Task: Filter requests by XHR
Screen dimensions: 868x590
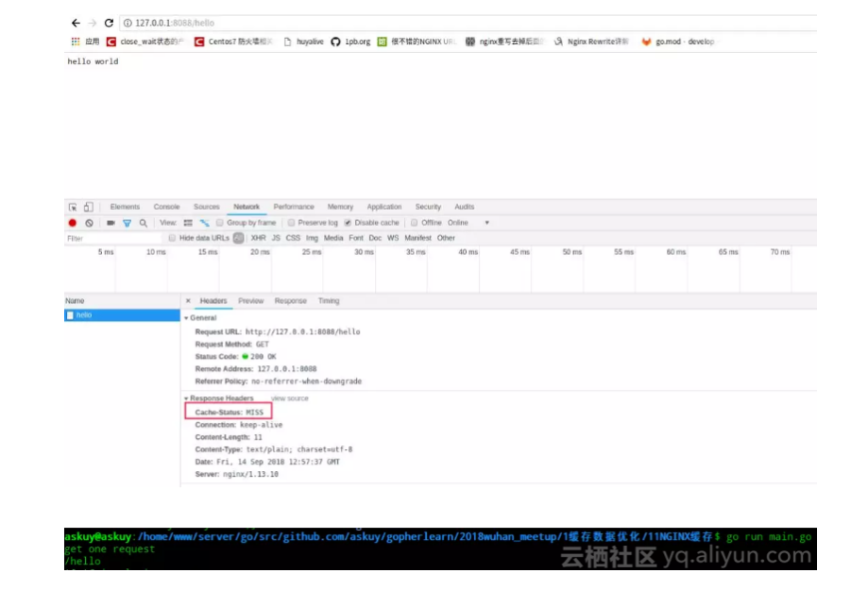Action: (x=259, y=238)
